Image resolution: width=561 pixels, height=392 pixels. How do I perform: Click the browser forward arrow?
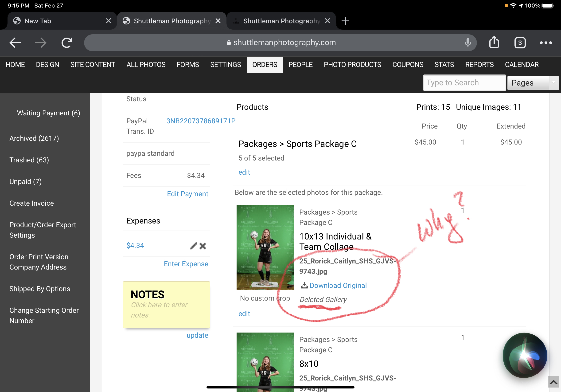(41, 43)
